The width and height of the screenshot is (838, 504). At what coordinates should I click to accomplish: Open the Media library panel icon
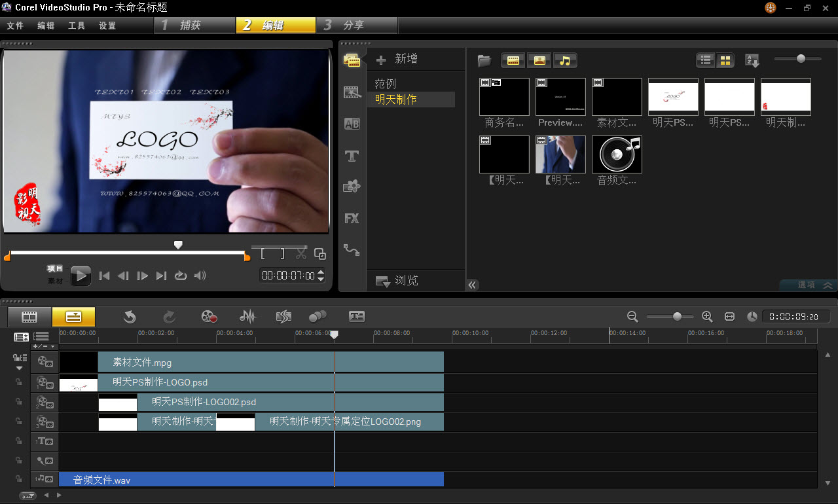352,60
